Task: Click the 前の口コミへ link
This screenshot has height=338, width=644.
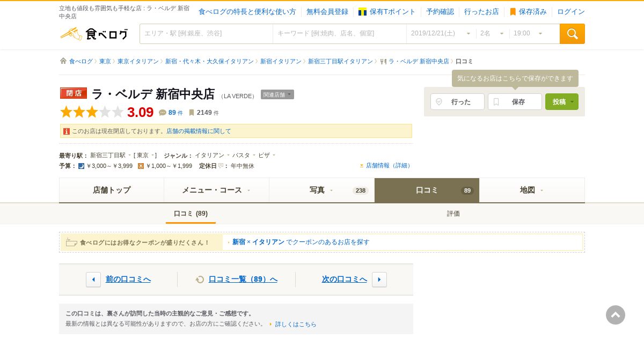Action: point(128,279)
